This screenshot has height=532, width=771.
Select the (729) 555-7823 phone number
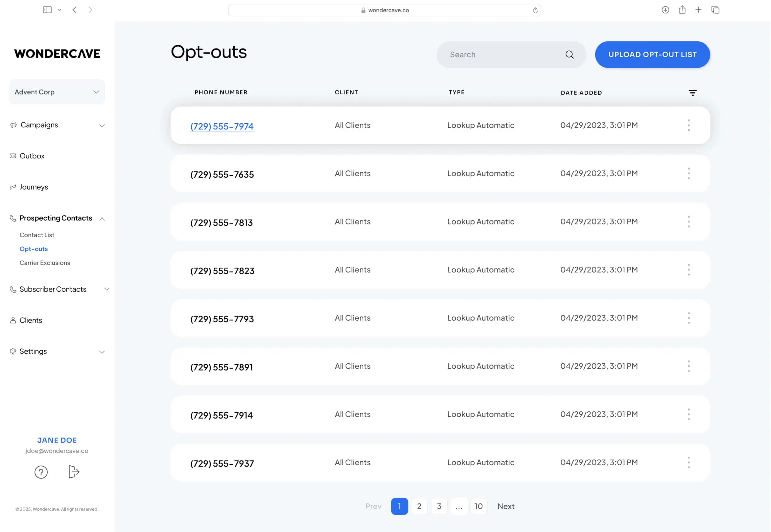(222, 271)
